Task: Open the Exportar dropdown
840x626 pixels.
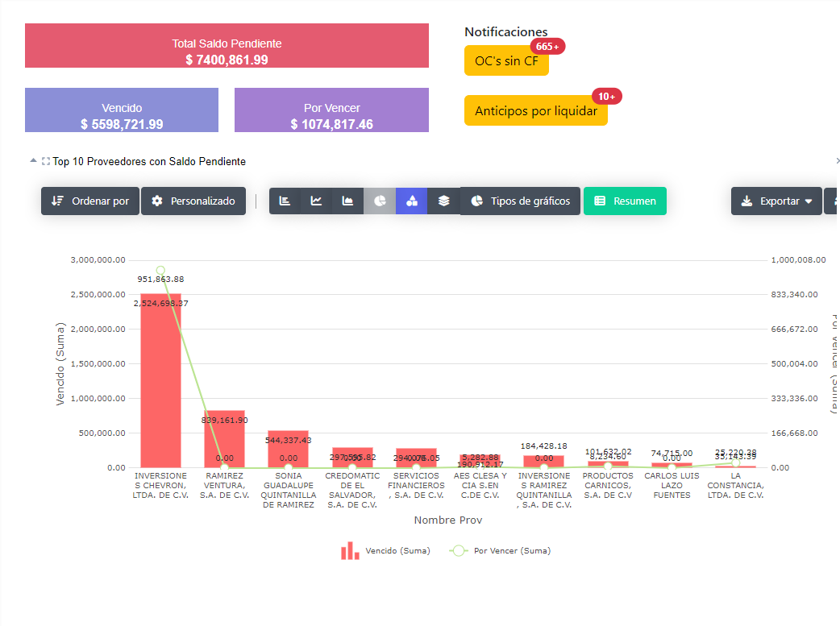Action: tap(776, 201)
